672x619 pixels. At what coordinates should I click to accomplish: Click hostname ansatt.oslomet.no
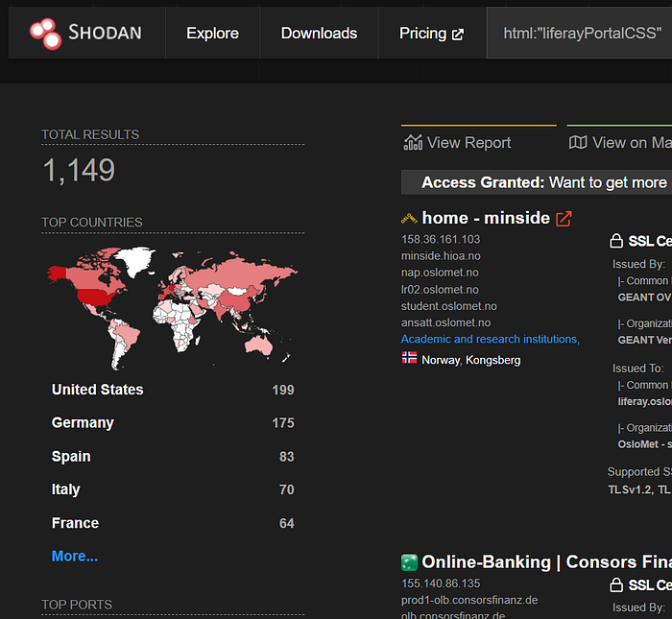[445, 322]
